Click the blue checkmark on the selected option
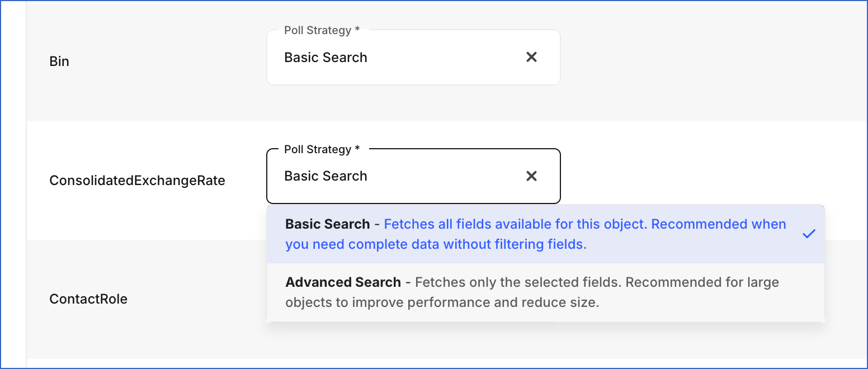Viewport: 868px width, 369px height. (809, 234)
